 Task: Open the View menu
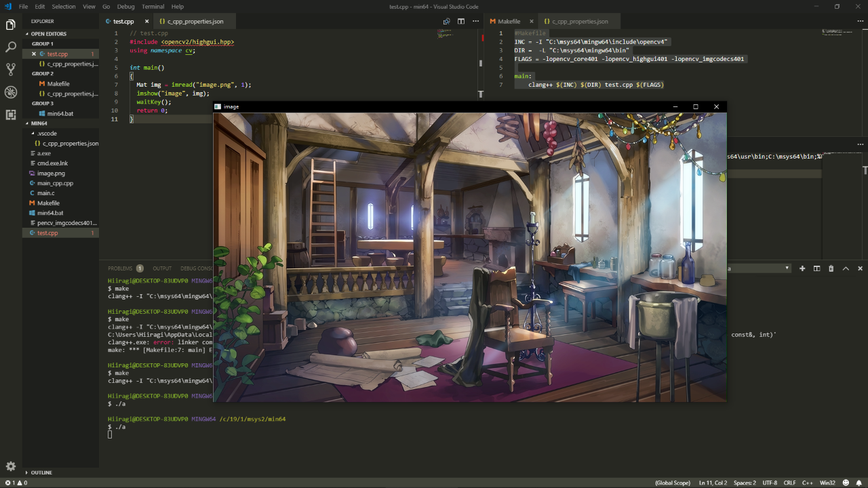[89, 7]
